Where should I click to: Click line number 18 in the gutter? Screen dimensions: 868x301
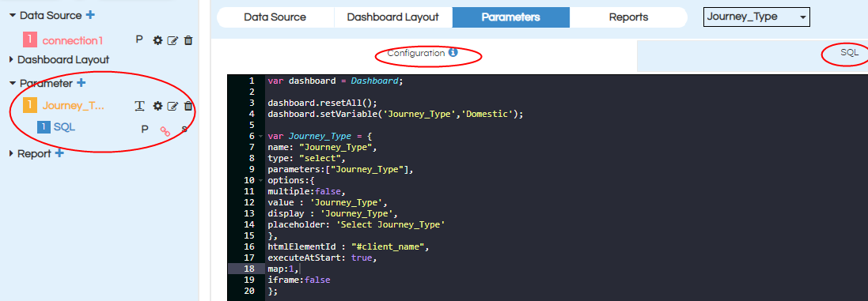point(249,269)
